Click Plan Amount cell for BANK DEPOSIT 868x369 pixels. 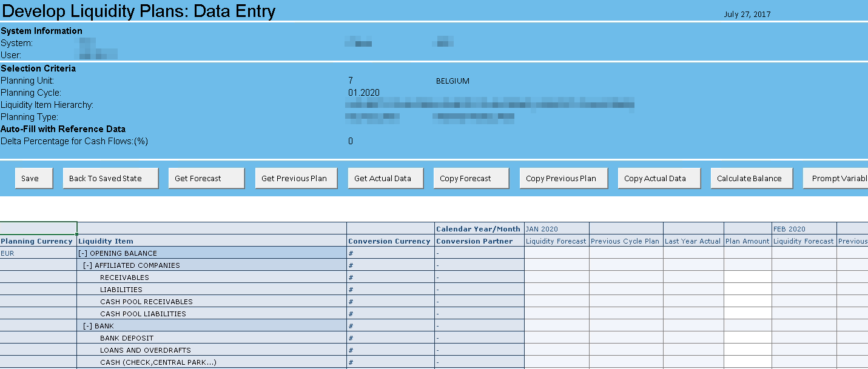(x=747, y=338)
